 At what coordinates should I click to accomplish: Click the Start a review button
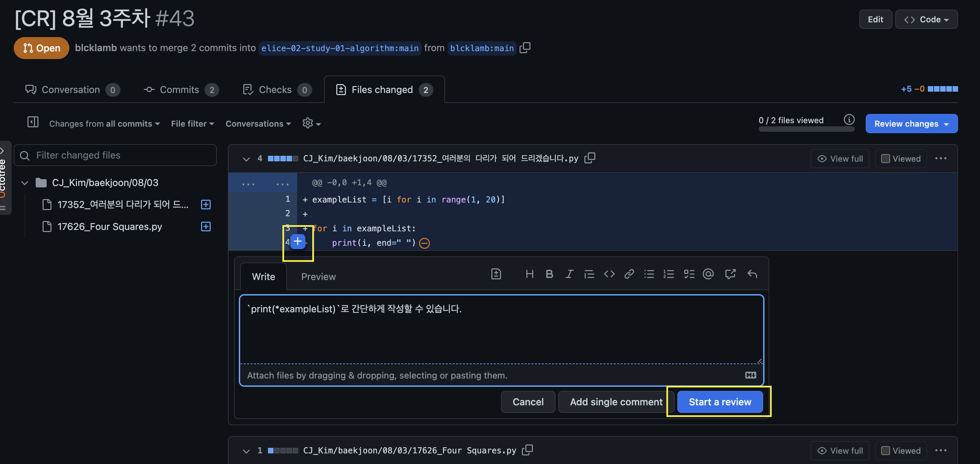pyautogui.click(x=720, y=402)
